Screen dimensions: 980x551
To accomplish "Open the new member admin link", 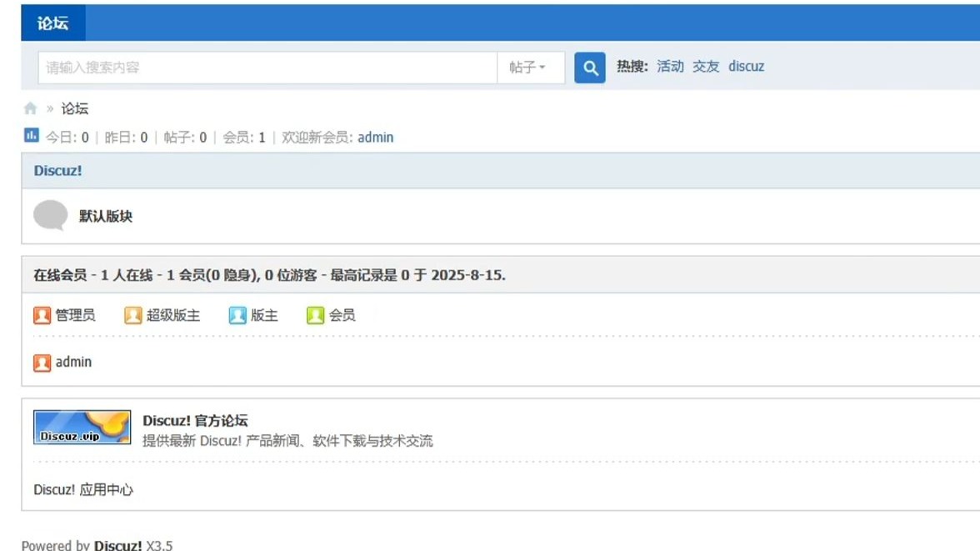I will (376, 138).
